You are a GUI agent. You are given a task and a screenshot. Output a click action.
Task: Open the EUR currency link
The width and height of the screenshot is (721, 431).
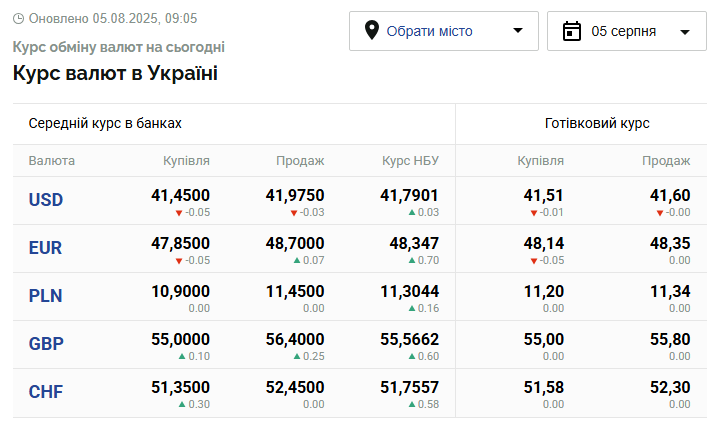46,248
